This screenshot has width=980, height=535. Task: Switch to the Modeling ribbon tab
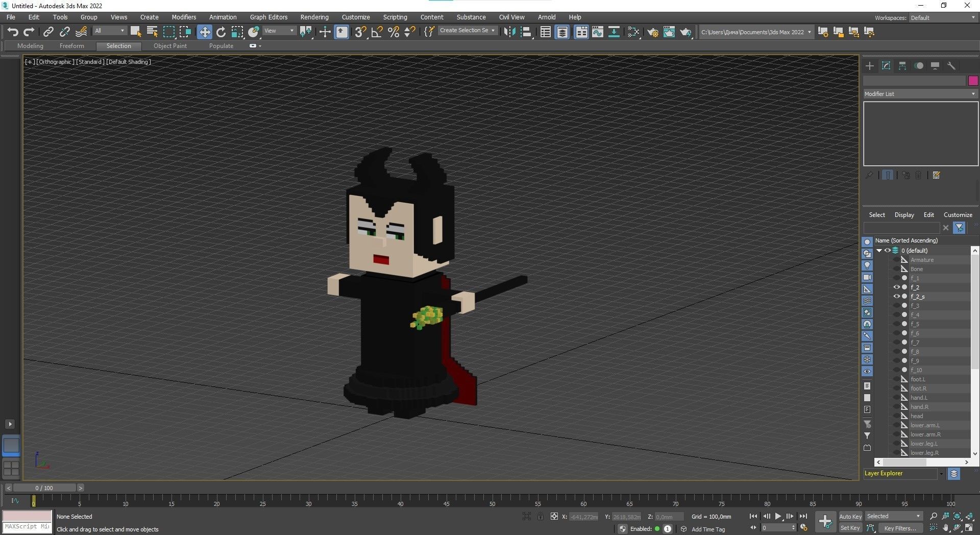coord(30,46)
